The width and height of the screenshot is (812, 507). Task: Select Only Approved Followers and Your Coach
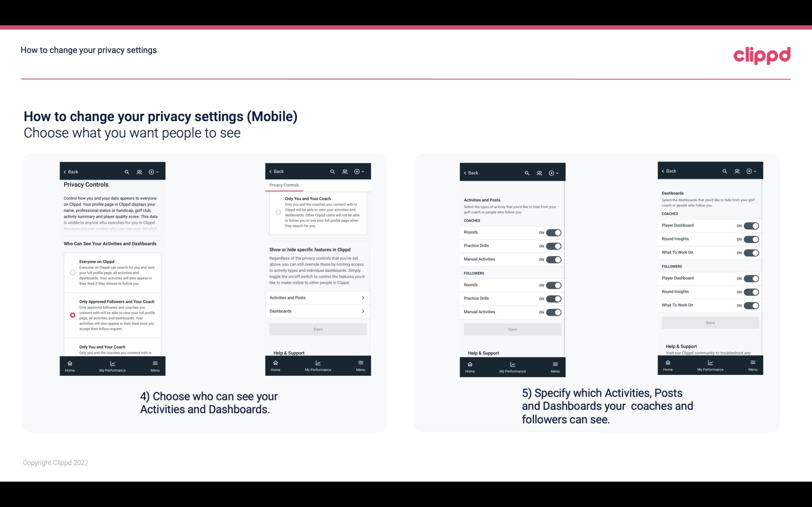[72, 315]
